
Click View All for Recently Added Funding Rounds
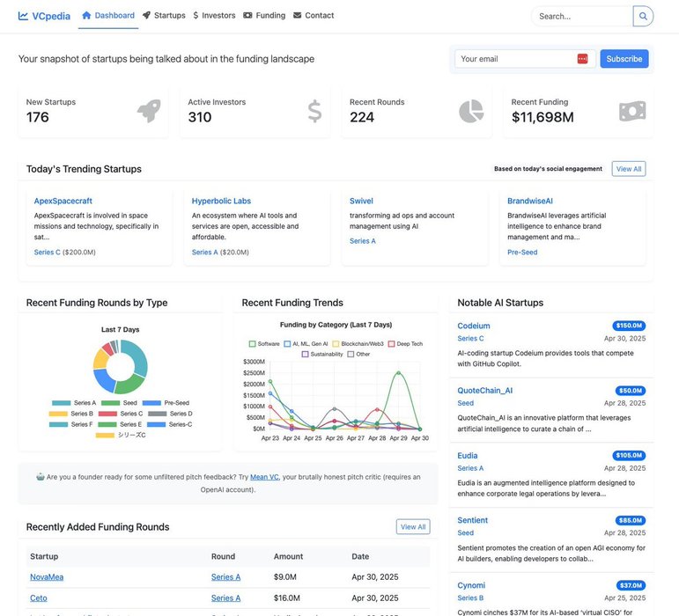(x=413, y=526)
